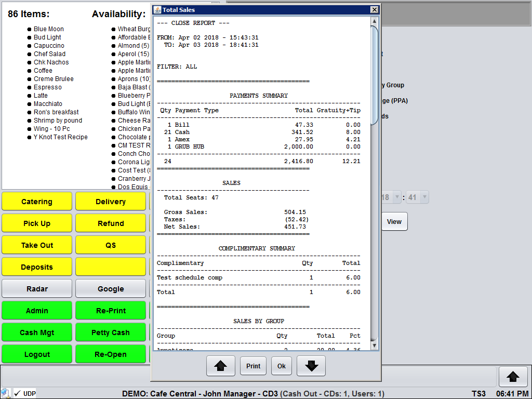Open the hour dropdown showing 18
This screenshot has height=399, width=532.
pyautogui.click(x=397, y=197)
